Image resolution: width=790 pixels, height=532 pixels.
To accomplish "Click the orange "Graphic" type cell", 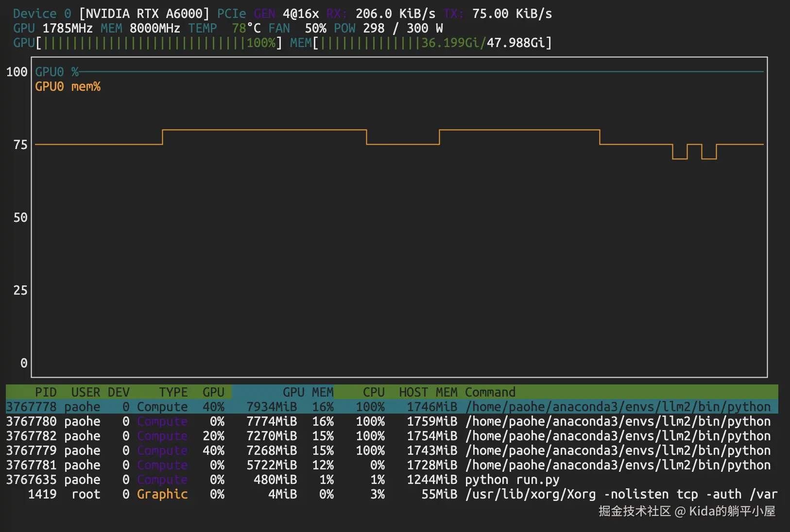I will (x=162, y=494).
